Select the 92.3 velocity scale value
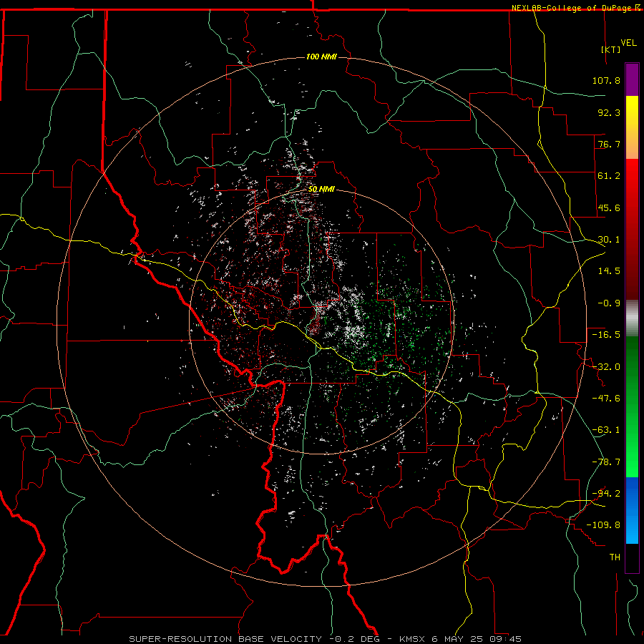Viewport: 644px width, 644px height. pos(609,112)
